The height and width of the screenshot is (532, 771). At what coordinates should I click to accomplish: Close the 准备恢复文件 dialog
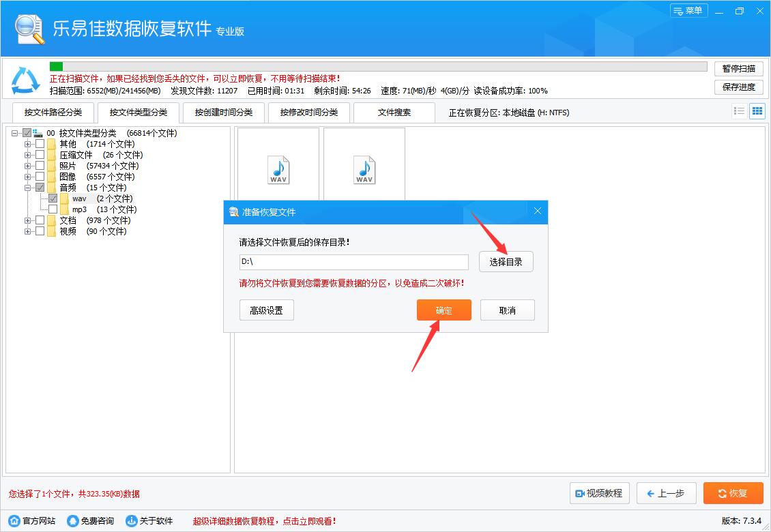[x=538, y=211]
